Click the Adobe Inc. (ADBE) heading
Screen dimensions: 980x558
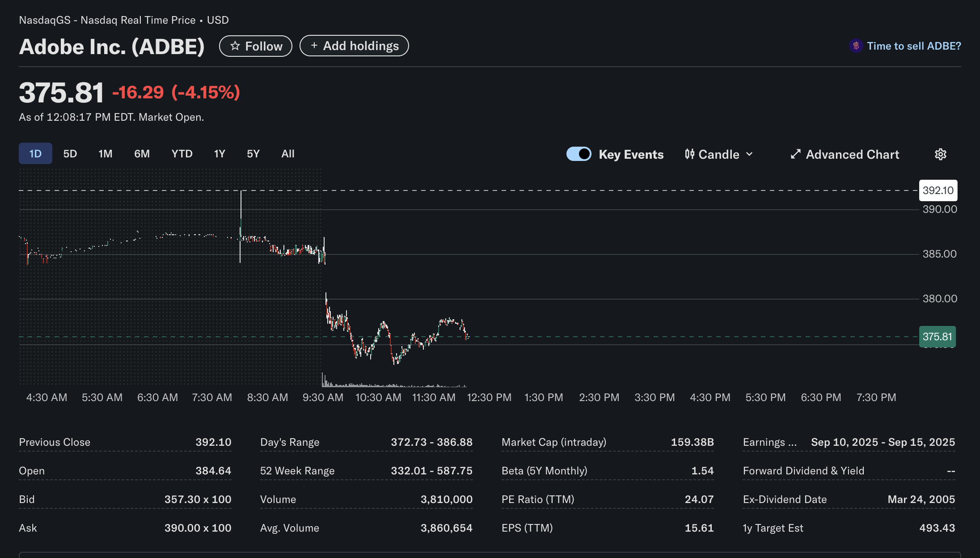click(112, 46)
